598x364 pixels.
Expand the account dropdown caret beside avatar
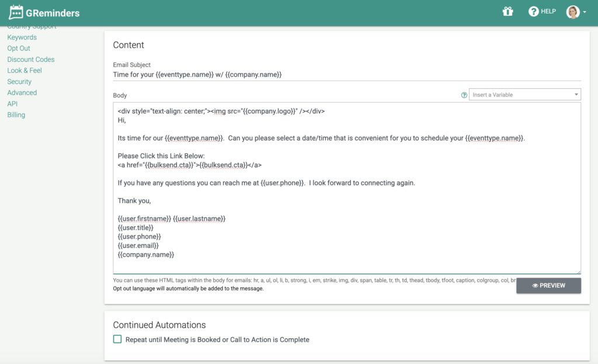click(585, 13)
